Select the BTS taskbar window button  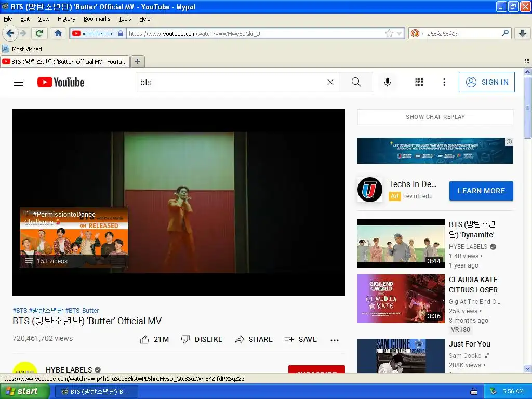(96, 392)
